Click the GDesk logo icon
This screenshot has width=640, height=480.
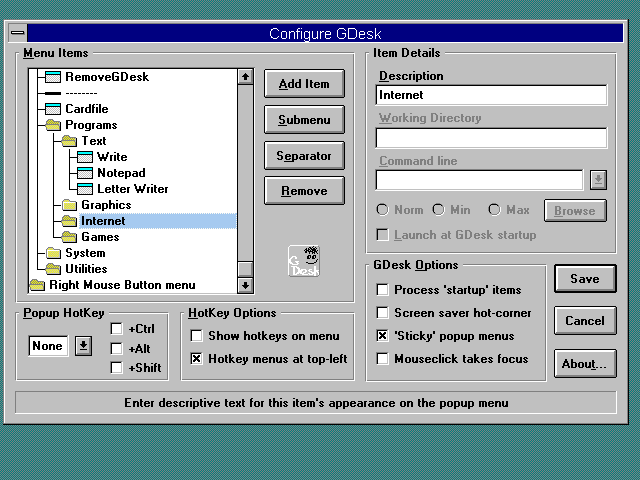tap(304, 261)
